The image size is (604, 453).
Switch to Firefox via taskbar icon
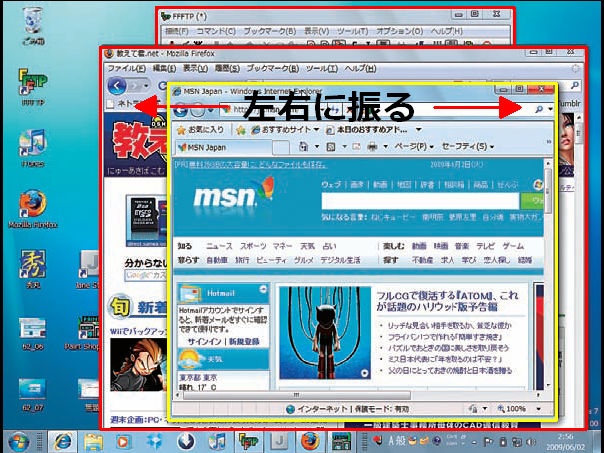point(310,441)
